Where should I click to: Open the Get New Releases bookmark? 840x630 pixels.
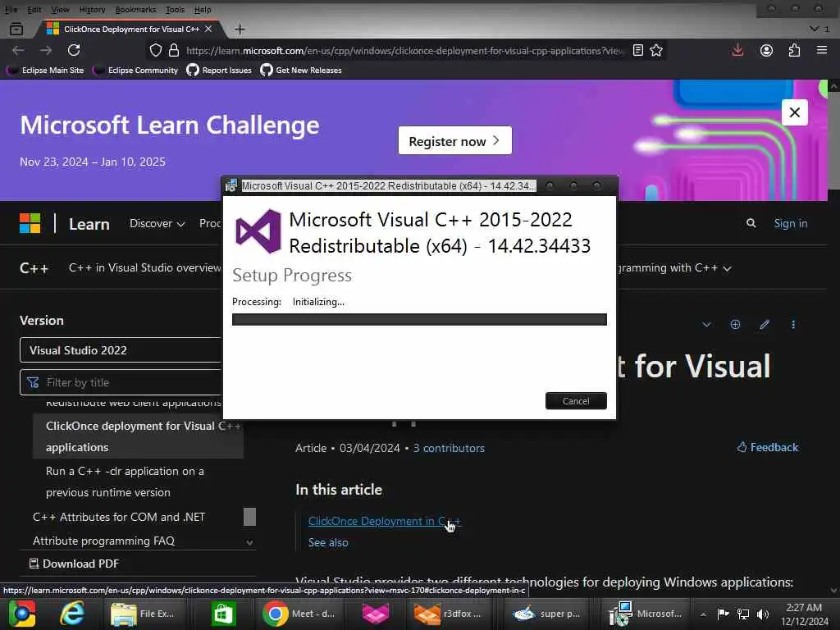(301, 71)
